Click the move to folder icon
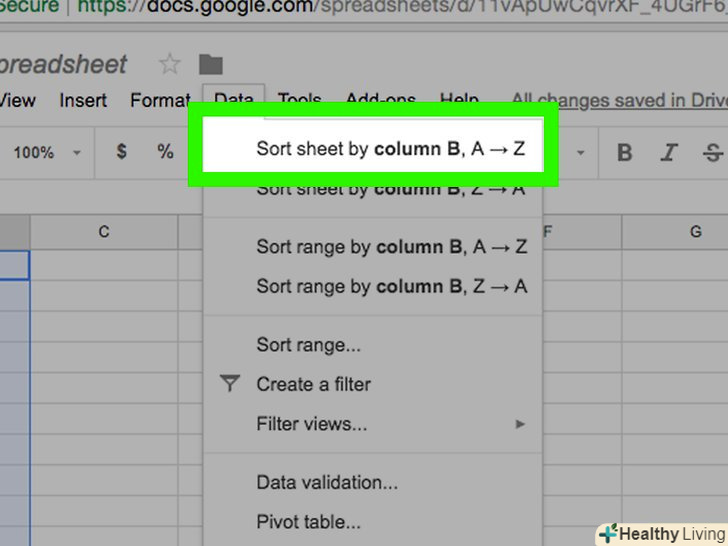This screenshot has height=546, width=728. click(210, 64)
